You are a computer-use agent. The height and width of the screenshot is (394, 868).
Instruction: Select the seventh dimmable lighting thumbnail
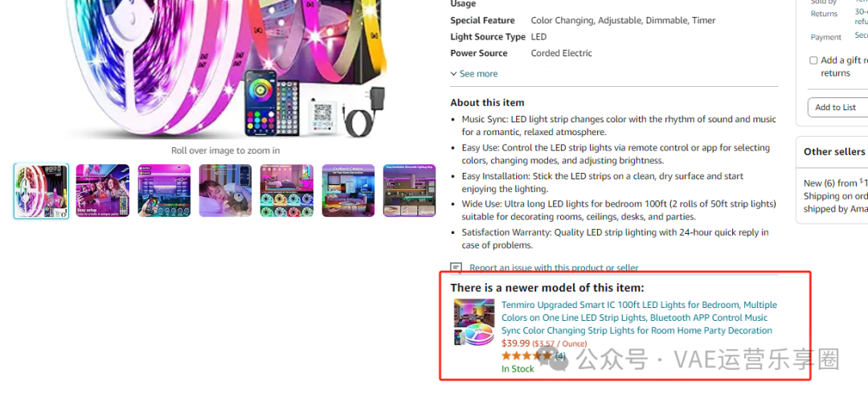tap(410, 191)
